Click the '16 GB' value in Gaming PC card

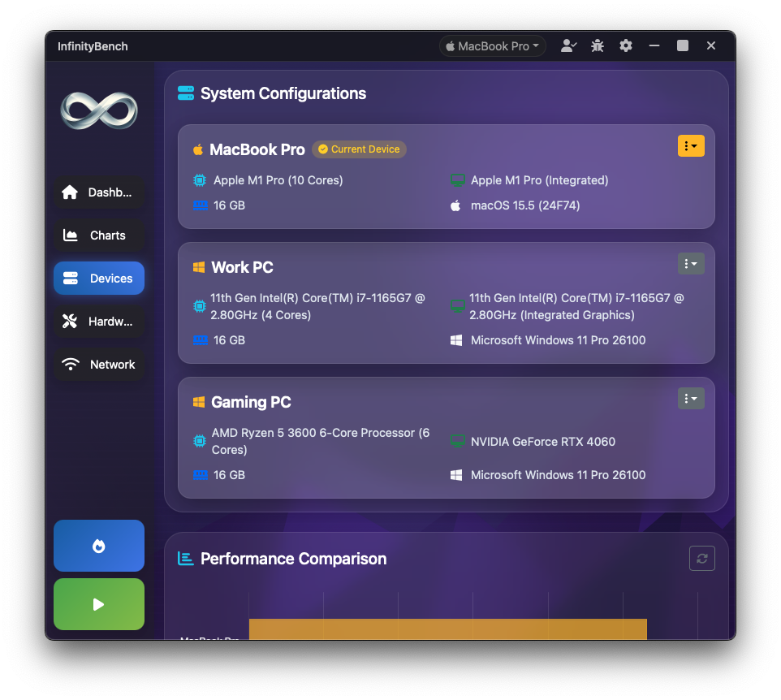229,475
